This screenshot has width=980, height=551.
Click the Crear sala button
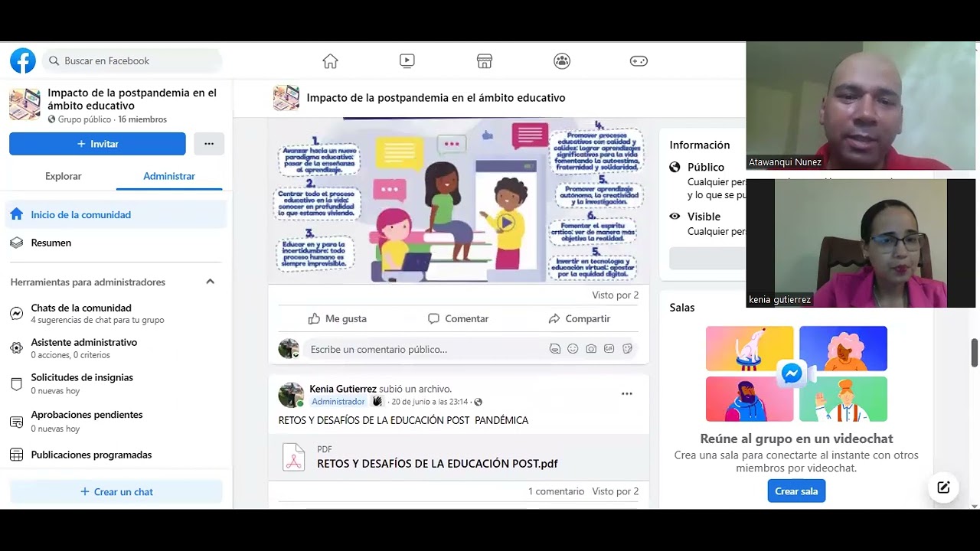tap(796, 491)
